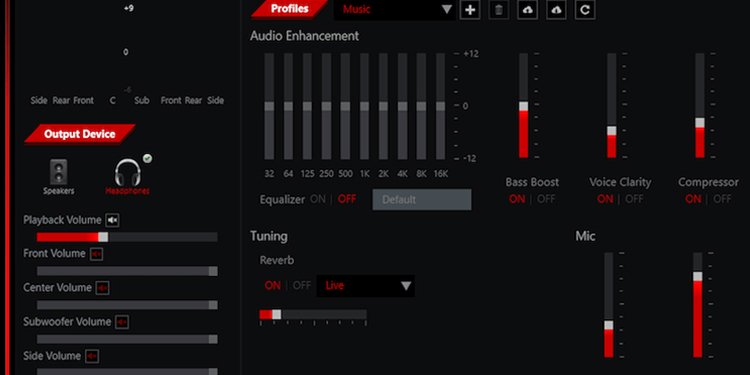Set the Front Volume slider
Viewport: 750px width, 375px height.
[x=127, y=271]
